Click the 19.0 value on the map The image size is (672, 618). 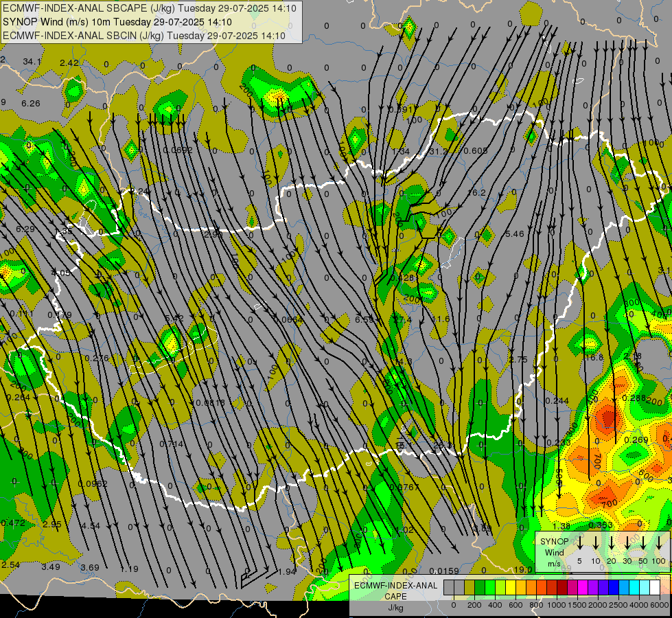[x=523, y=569]
